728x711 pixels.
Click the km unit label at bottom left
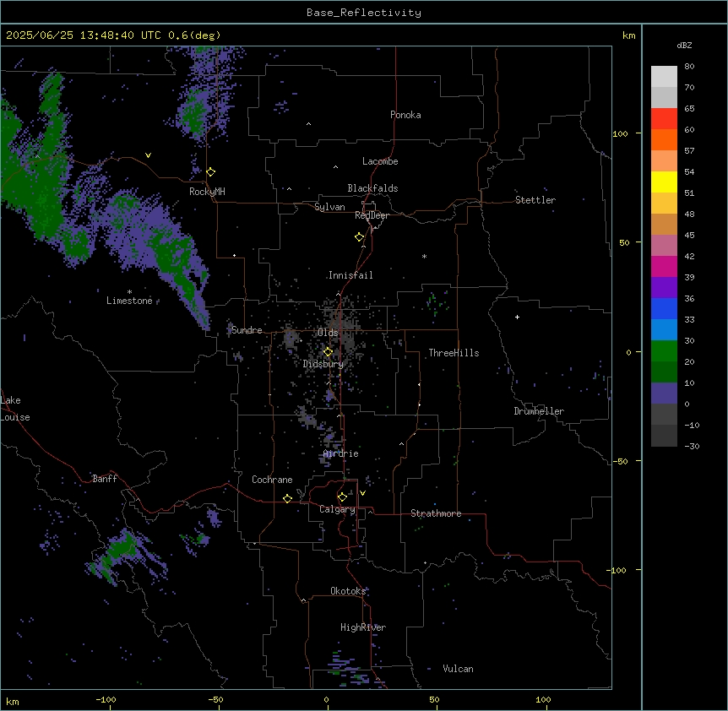coord(13,702)
